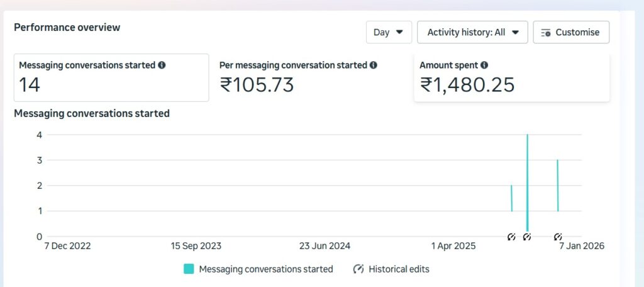Screen dimensions: 644x287
Task: Click the tallest chart bar reaching 4
Action: click(527, 183)
